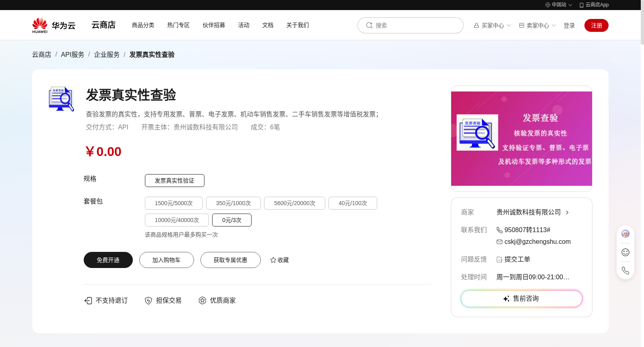Open the 热门专区 menu

tap(179, 25)
